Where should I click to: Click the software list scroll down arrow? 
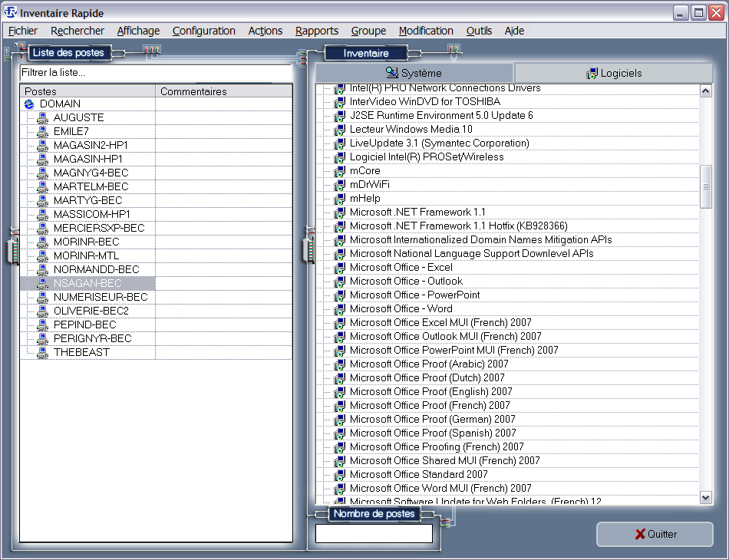pos(705,498)
